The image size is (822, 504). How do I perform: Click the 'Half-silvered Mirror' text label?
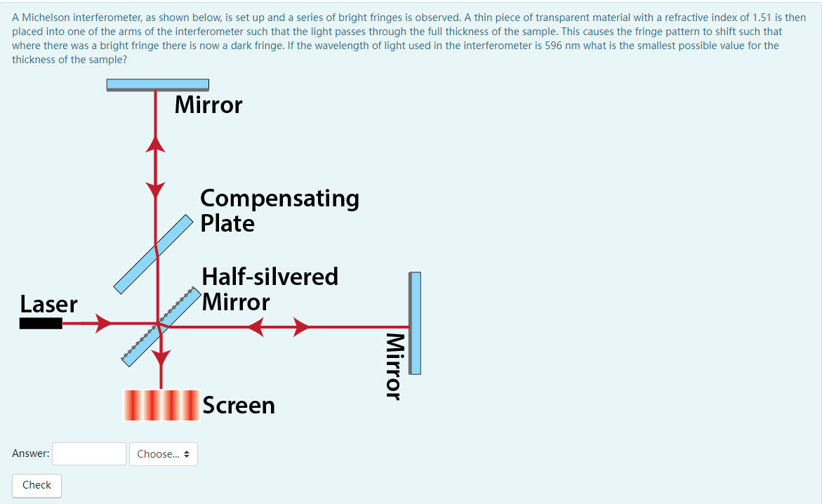(x=269, y=289)
